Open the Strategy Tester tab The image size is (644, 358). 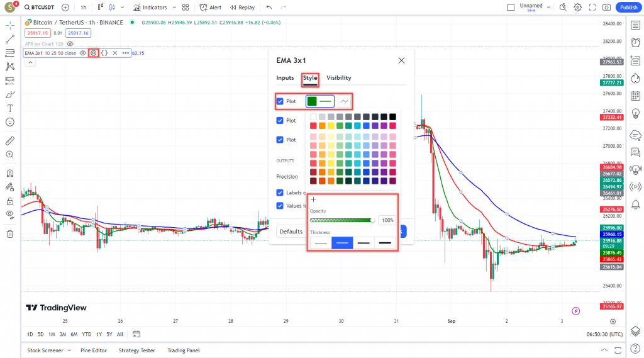[x=136, y=350]
